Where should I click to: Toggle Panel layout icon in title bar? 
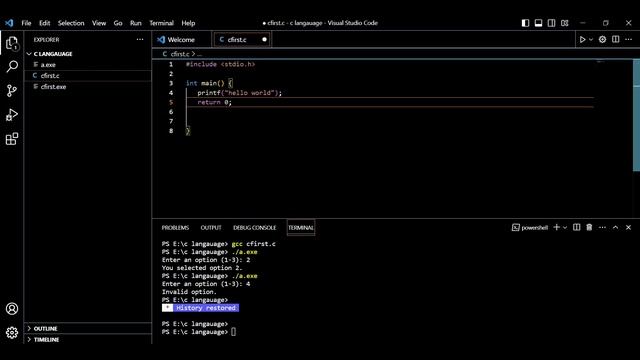(538, 23)
